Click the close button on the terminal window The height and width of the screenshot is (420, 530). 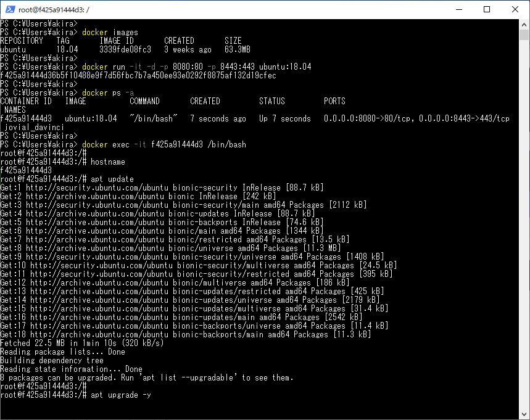[515, 9]
